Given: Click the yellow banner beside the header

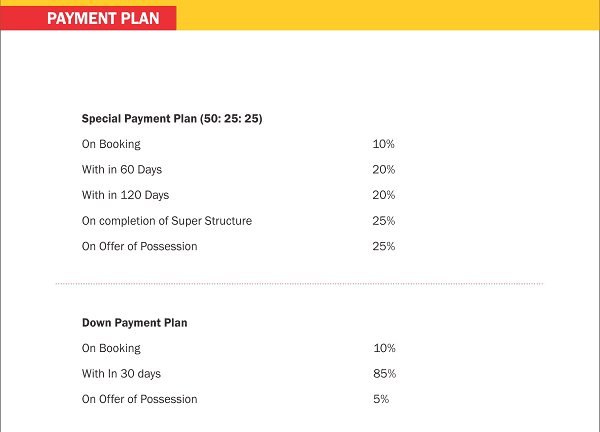Looking at the screenshot, I should [388, 17].
